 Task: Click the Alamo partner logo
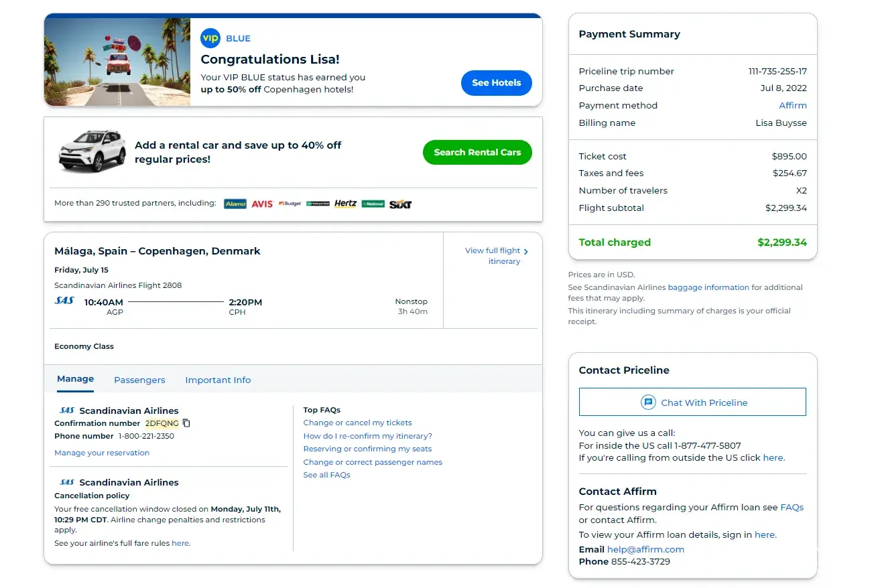235,204
